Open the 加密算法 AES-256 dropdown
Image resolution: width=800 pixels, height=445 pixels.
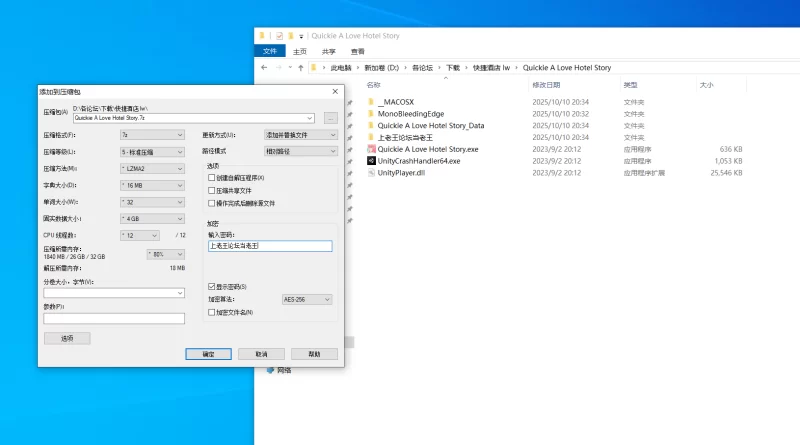307,300
